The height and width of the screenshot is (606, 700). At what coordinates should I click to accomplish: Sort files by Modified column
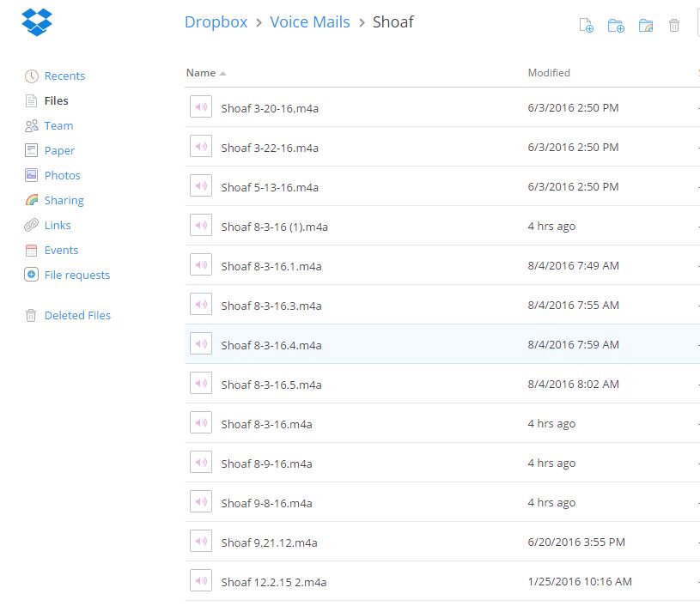549,73
